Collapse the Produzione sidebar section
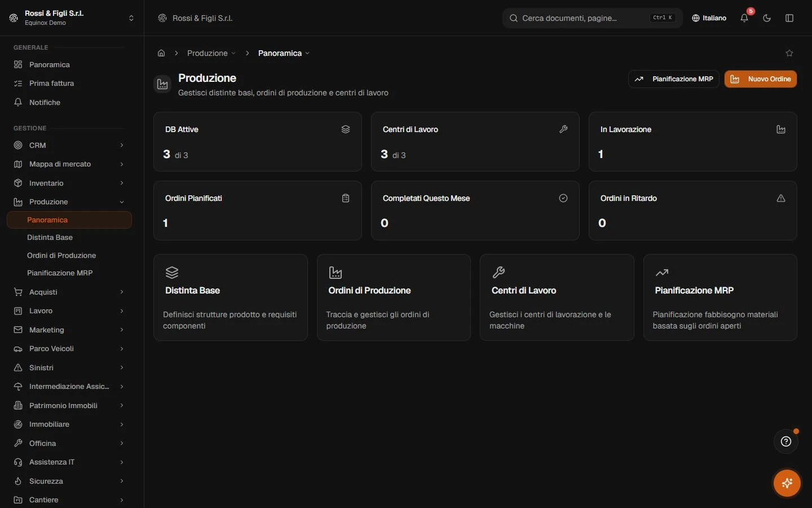Screen dimensions: 812x508 (69, 202)
